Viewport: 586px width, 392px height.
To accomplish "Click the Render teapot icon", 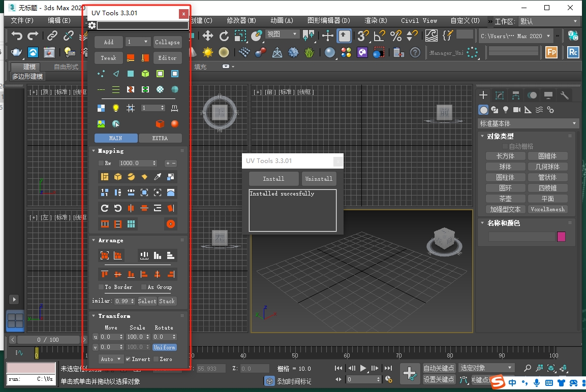I will click(16, 52).
